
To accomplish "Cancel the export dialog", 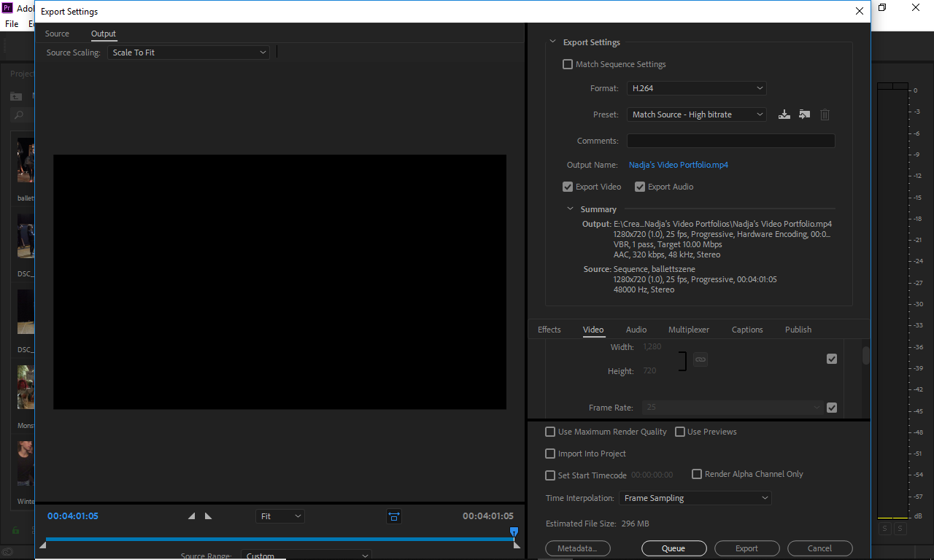I will (x=819, y=548).
